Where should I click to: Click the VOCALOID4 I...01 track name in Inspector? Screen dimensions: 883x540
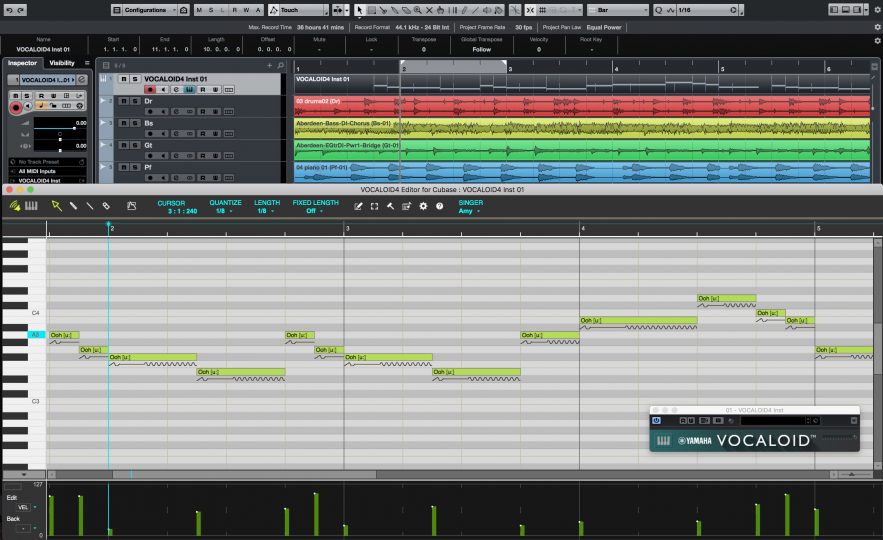46,80
